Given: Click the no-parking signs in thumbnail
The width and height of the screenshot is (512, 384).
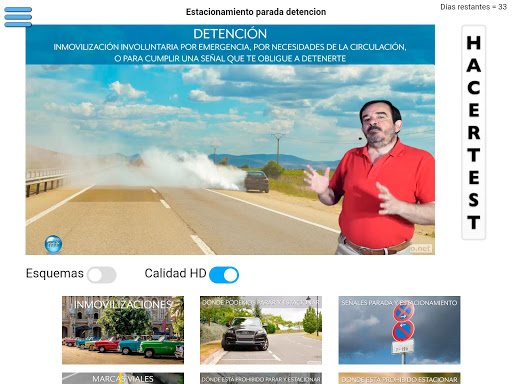Looking at the screenshot, I should [404, 322].
